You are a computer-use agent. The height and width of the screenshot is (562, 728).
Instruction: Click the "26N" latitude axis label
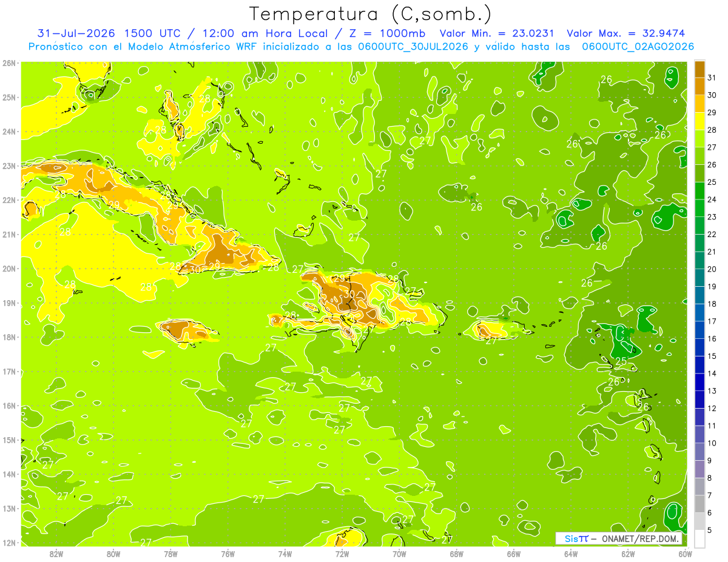coord(9,63)
